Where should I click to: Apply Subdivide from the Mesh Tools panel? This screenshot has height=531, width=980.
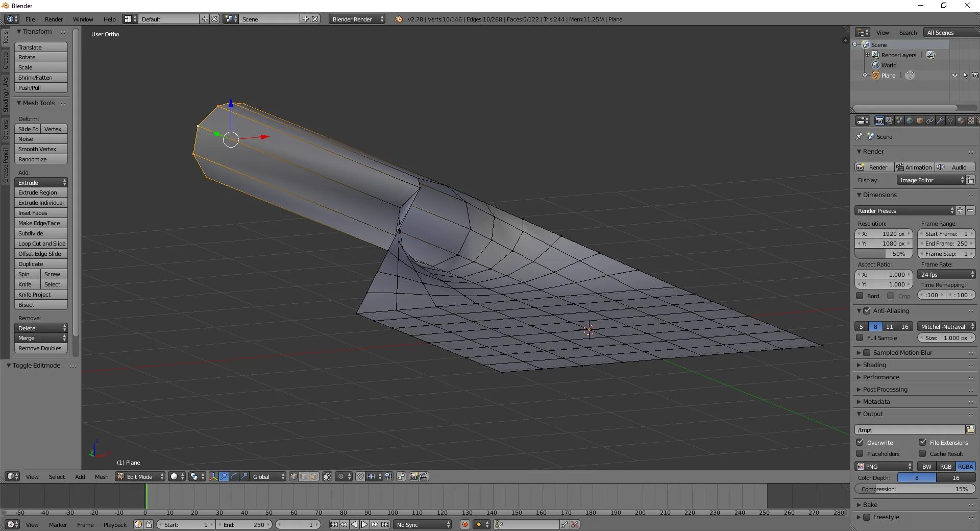pyautogui.click(x=41, y=233)
